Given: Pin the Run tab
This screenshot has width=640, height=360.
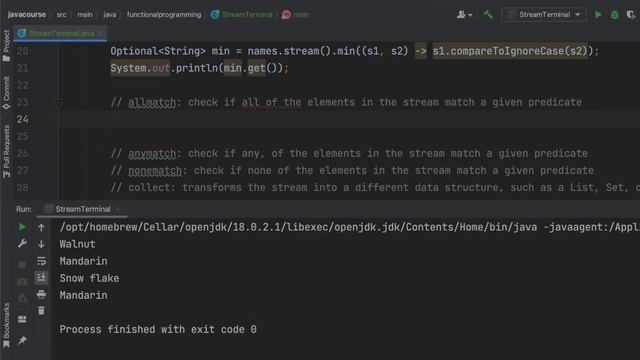Looking at the screenshot, I should (x=22, y=340).
